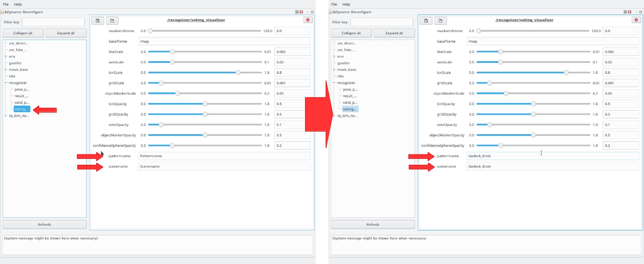Image resolution: width=644 pixels, height=264 pixels.
Task: Click red close icon of left voting_visualizer panel
Action: [x=308, y=20]
